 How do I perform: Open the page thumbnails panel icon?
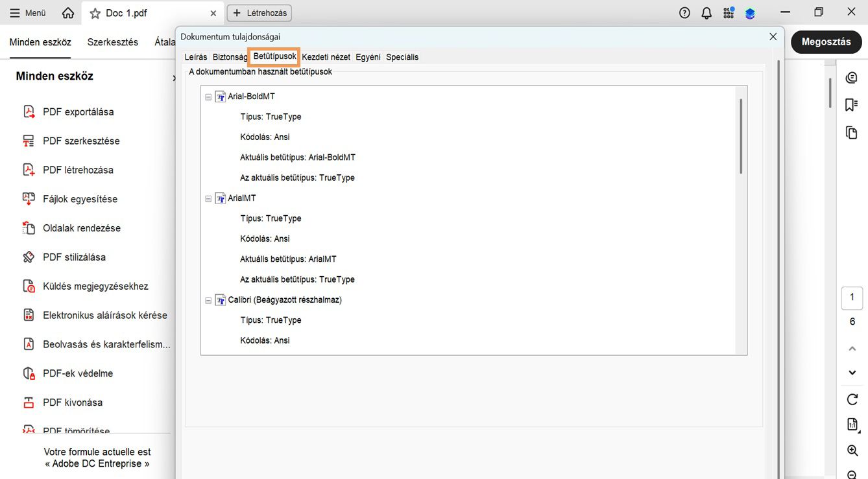(x=852, y=132)
